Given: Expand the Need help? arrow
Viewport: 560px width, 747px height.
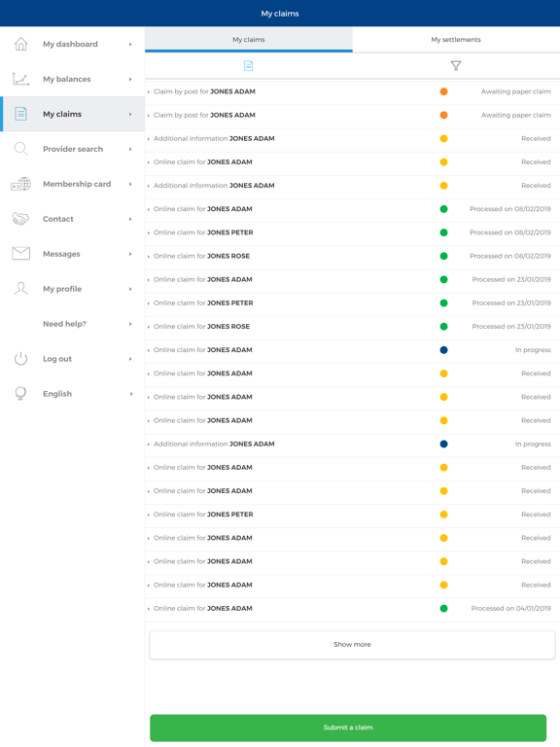Looking at the screenshot, I should pyautogui.click(x=130, y=324).
